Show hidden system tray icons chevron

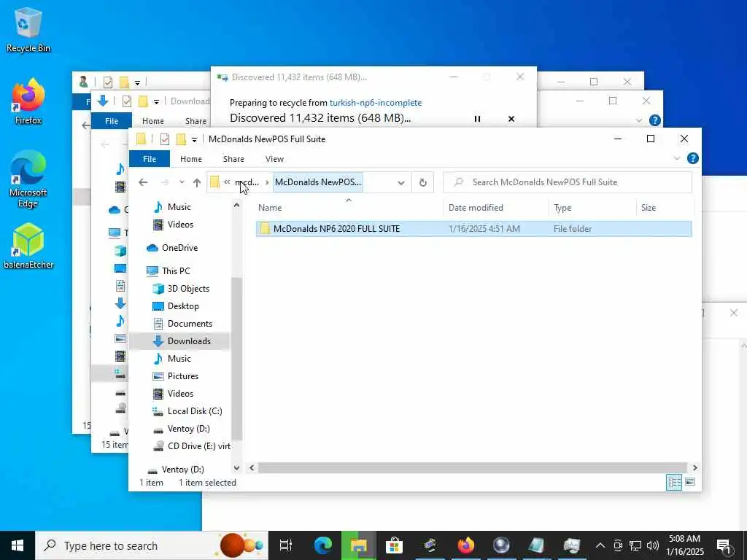click(x=600, y=545)
